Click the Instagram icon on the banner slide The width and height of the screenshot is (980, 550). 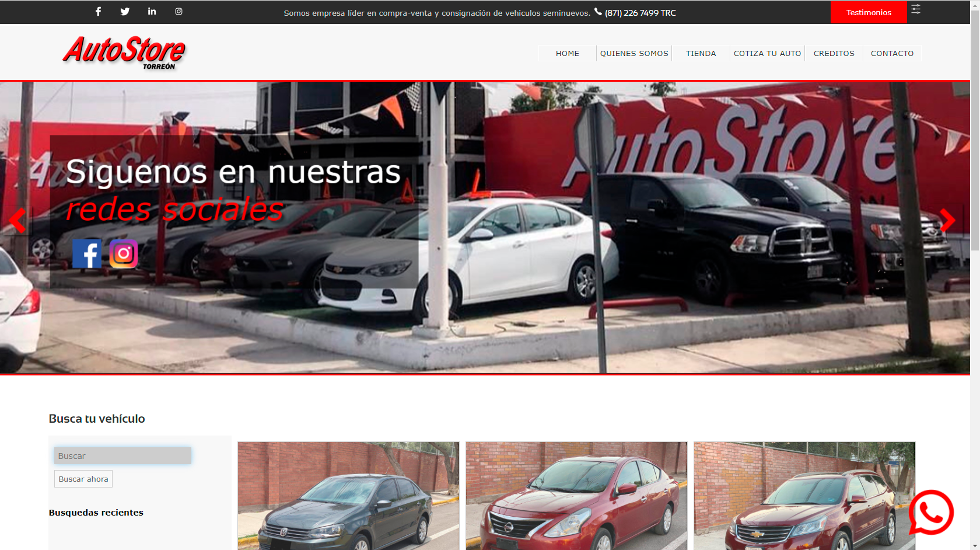[x=124, y=253]
